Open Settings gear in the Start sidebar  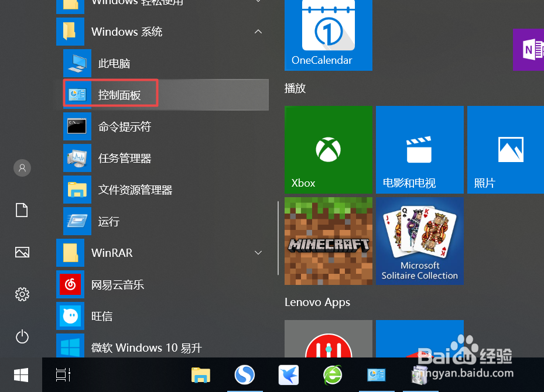22,294
